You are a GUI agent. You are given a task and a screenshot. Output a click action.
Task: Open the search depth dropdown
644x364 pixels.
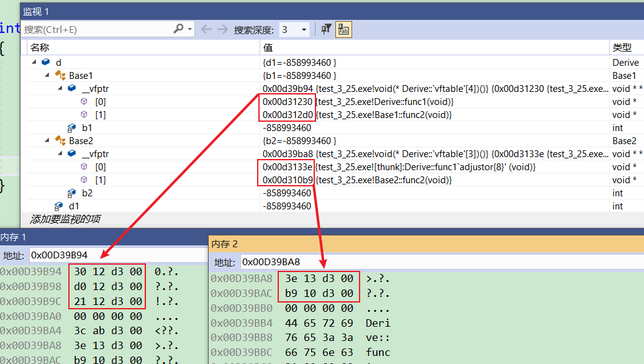pyautogui.click(x=304, y=30)
